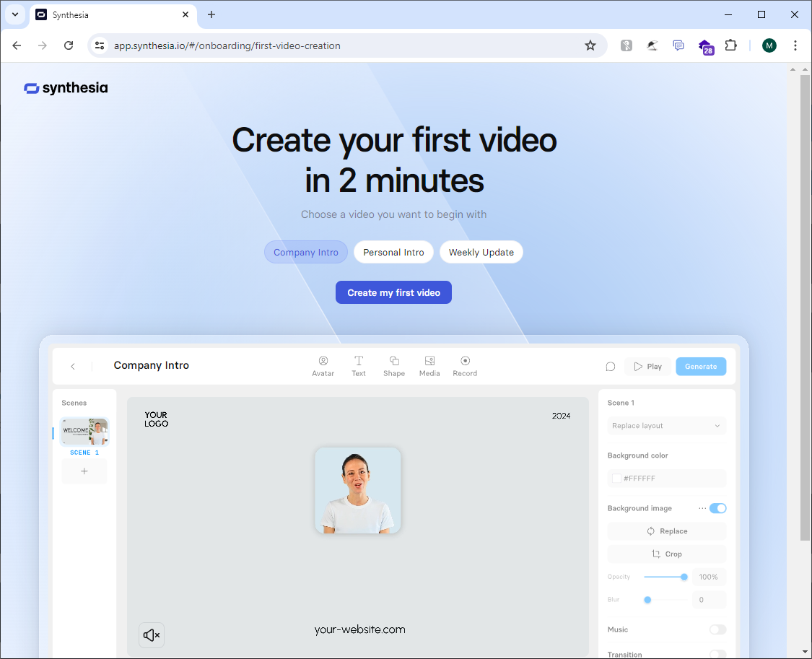Open the Extensions puzzle icon

pyautogui.click(x=730, y=45)
